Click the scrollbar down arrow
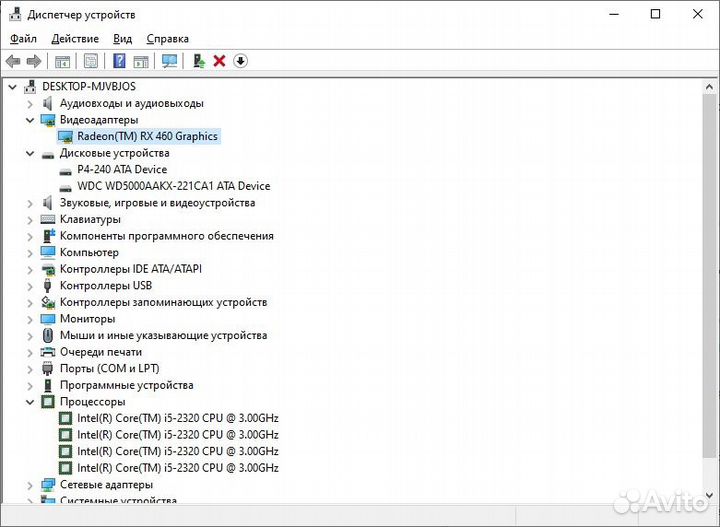The height and width of the screenshot is (527, 720). coord(710,495)
